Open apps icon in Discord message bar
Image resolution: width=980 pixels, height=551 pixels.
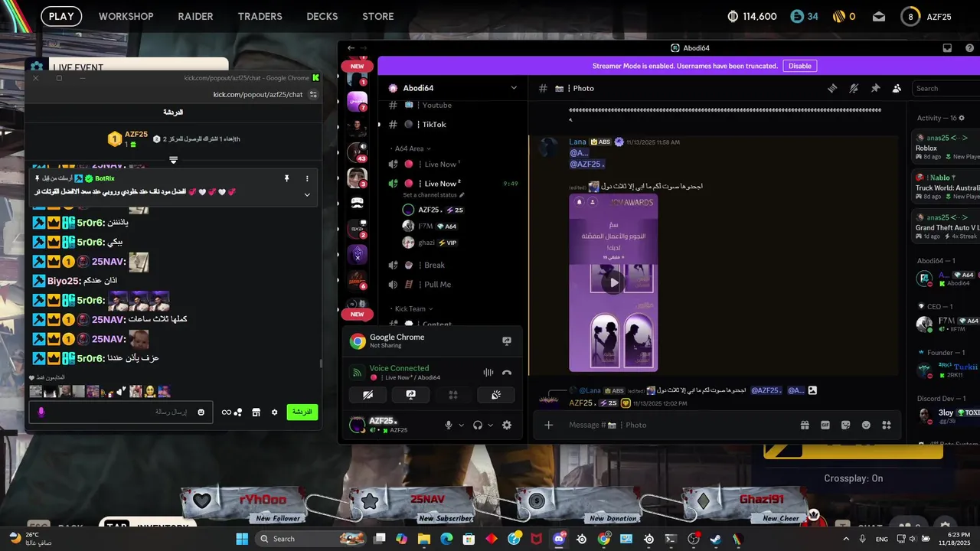coord(887,425)
